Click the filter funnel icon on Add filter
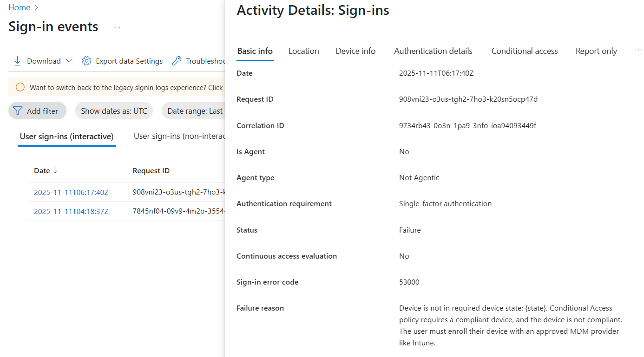644x357 pixels. point(17,110)
